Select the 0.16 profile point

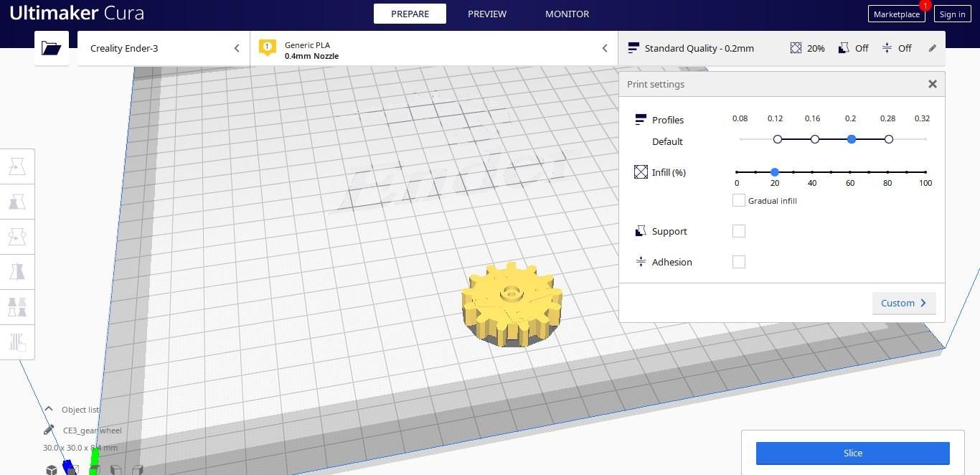[814, 139]
